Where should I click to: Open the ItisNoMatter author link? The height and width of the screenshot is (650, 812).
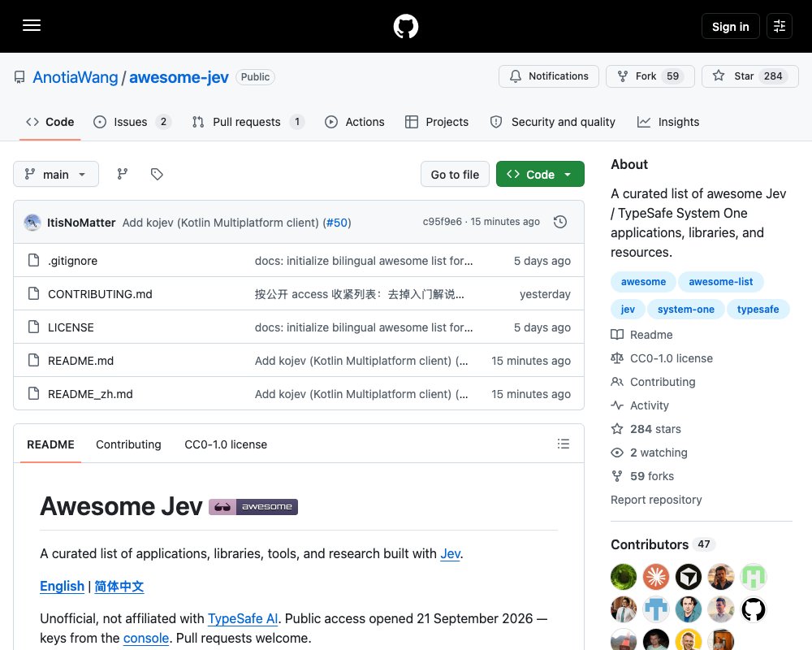[x=81, y=223]
